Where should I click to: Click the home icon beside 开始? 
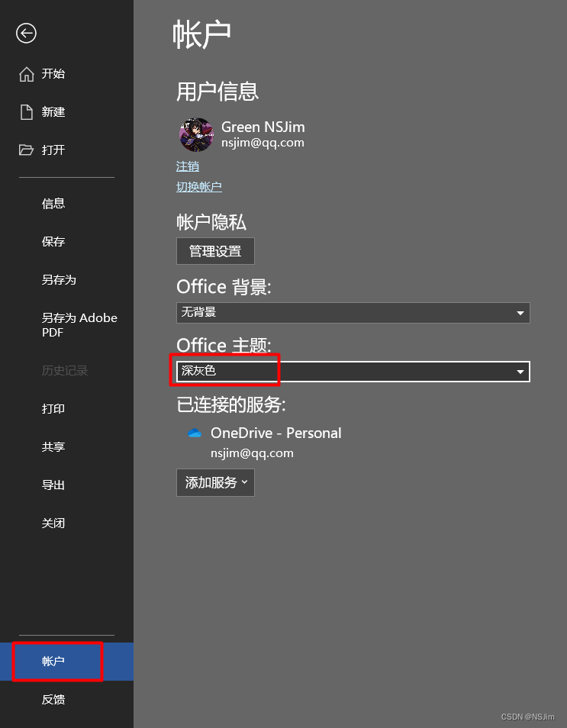pos(27,74)
